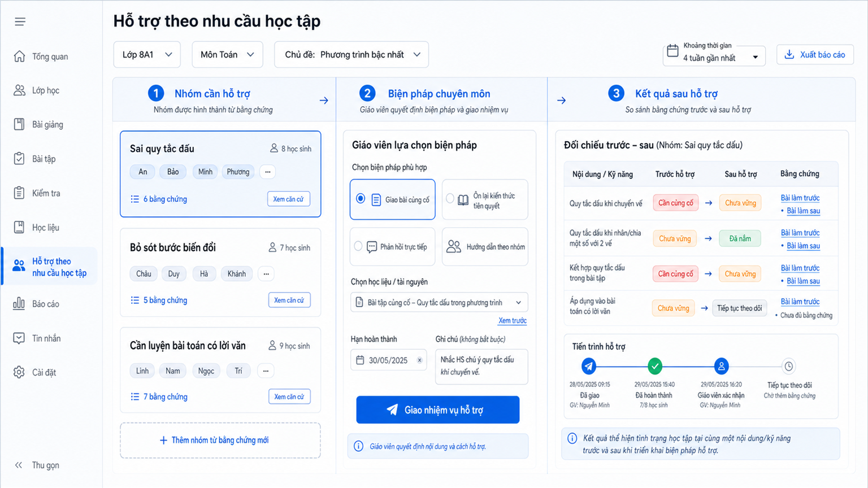This screenshot has width=868, height=488.
Task: Click the Giao nhiệm vụ hỗ trợ button
Action: click(437, 409)
